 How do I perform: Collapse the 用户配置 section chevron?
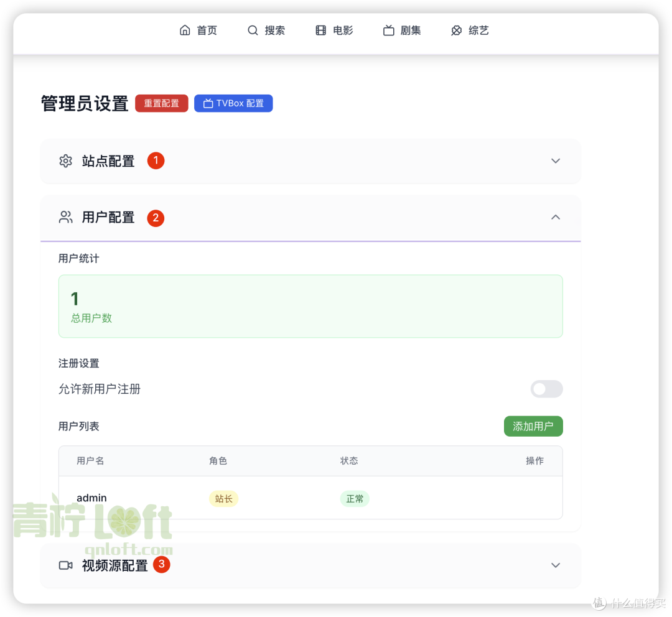pos(556,217)
